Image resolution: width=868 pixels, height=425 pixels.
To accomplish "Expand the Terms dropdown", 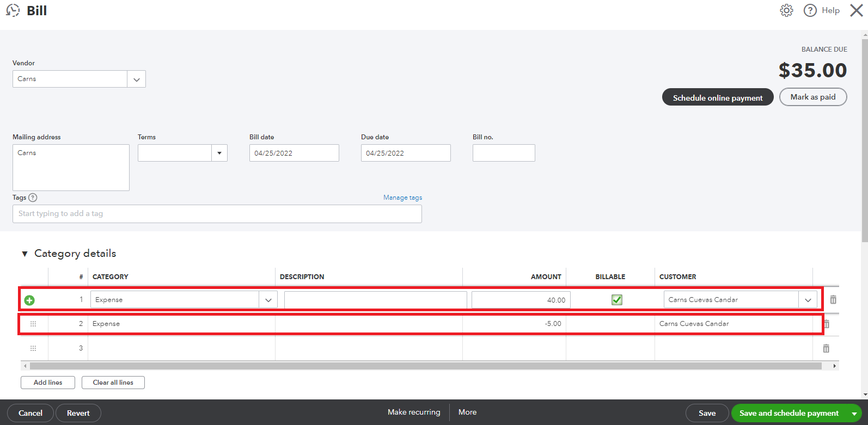I will tap(219, 153).
